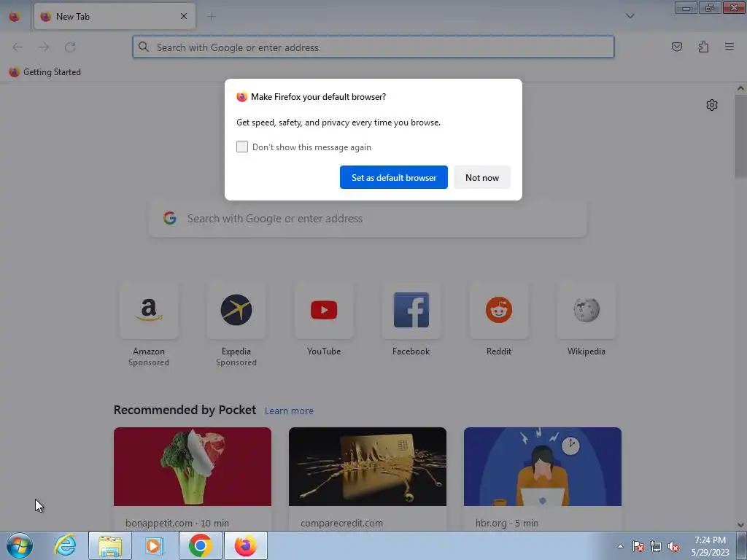Click the page vertical scrollbar thumb
This screenshot has width=747, height=560.
tap(740, 136)
